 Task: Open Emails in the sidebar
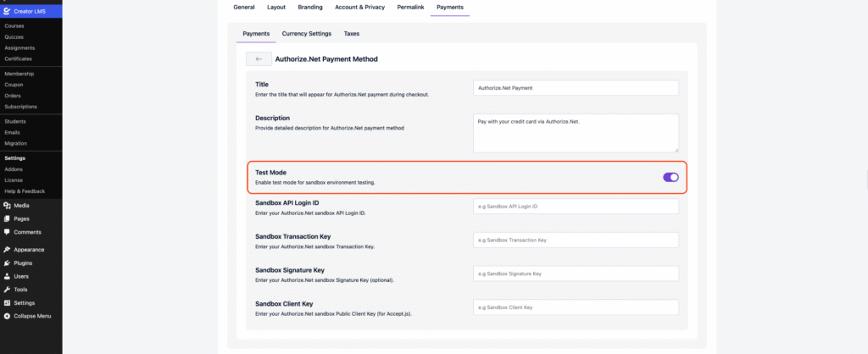pos(12,132)
